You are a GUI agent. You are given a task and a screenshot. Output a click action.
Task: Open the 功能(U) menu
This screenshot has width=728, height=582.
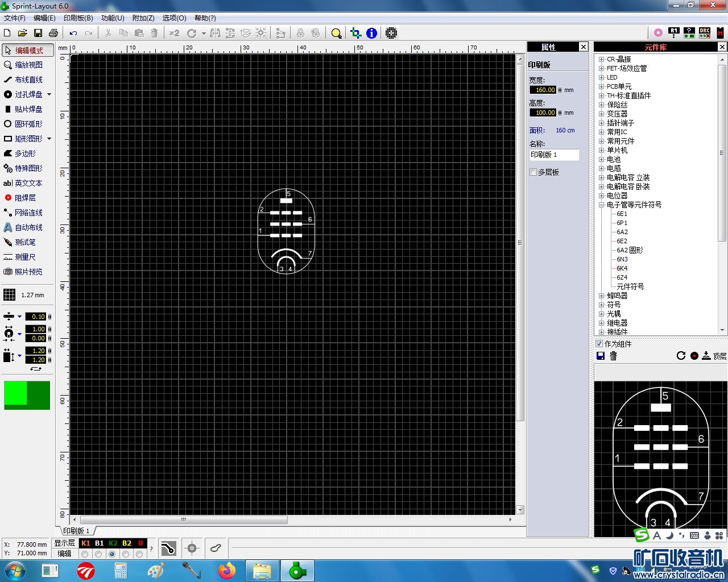point(113,18)
